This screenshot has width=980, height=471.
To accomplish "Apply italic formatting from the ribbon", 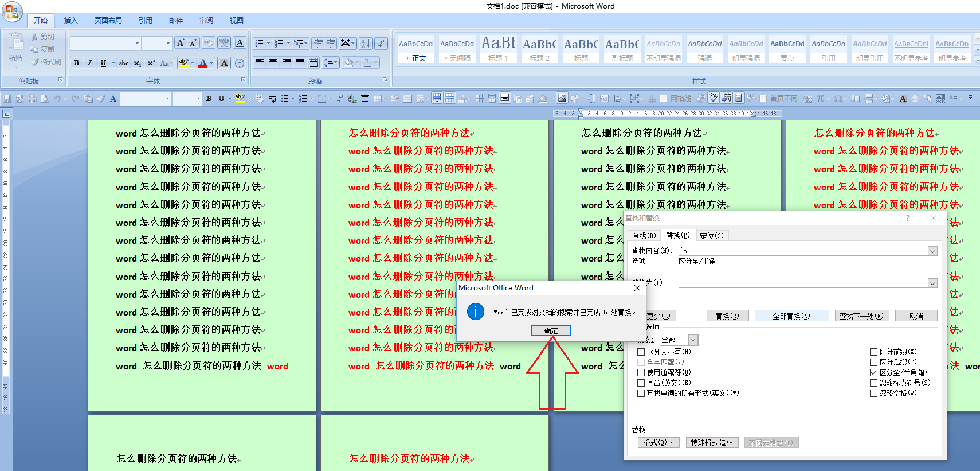I will [89, 63].
